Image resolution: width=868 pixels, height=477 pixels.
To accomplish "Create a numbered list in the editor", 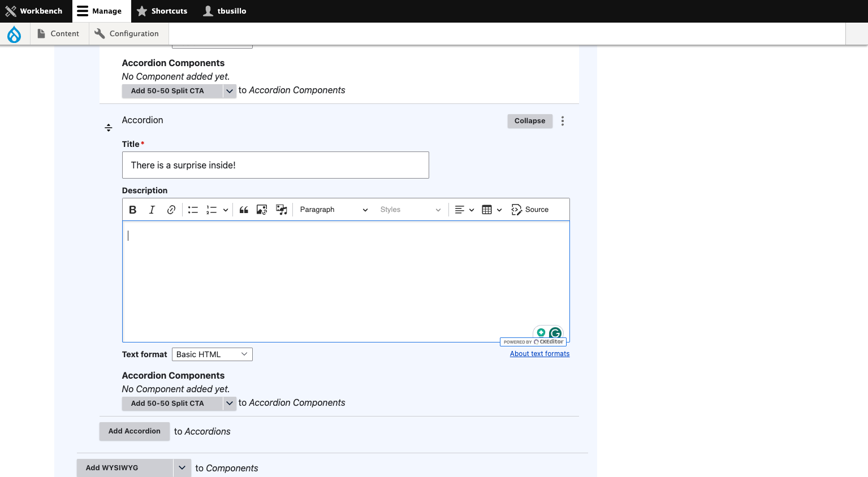I will pos(211,210).
